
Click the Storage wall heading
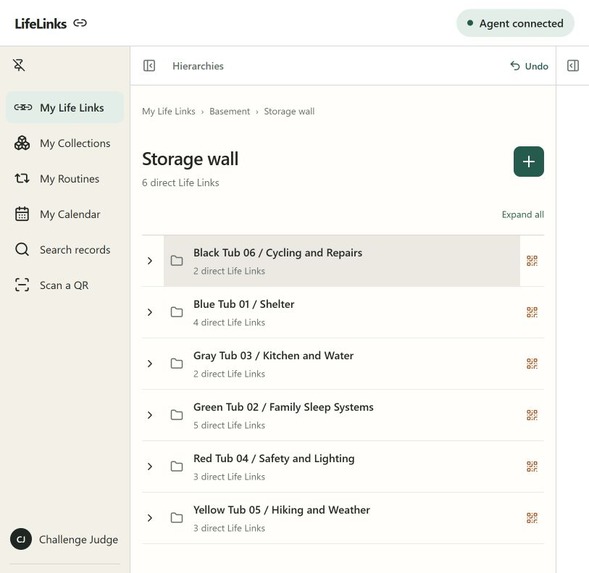190,159
